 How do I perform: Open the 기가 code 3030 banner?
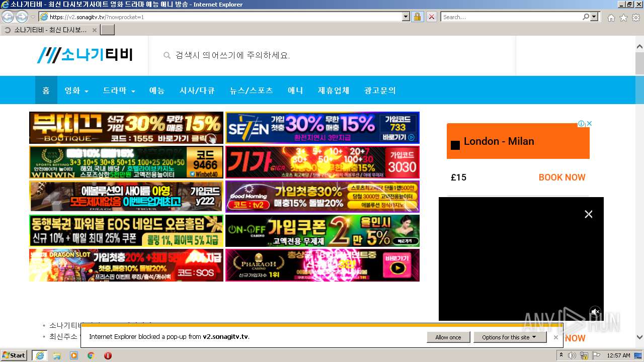(323, 162)
